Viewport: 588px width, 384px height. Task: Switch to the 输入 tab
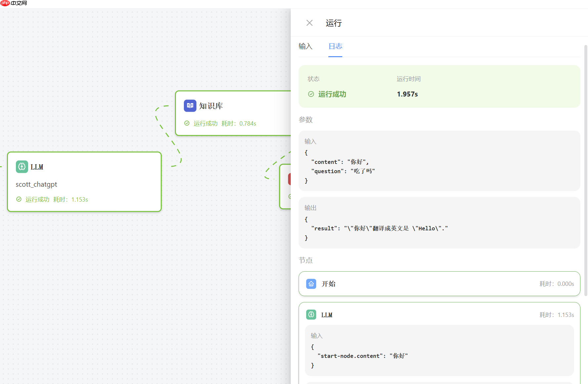pyautogui.click(x=305, y=47)
